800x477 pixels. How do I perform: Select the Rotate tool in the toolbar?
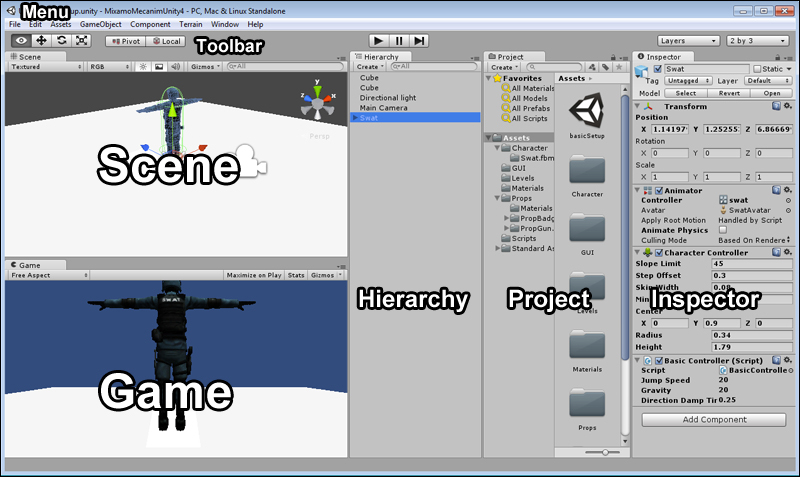pyautogui.click(x=61, y=41)
